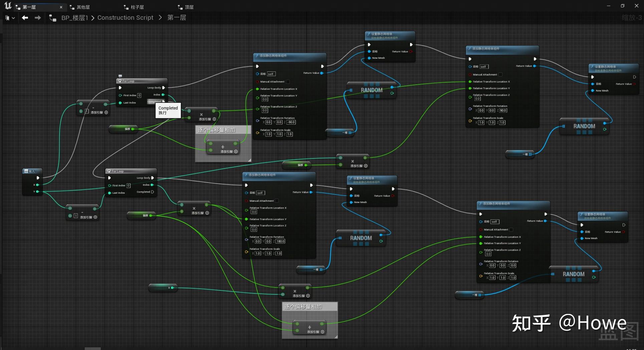Click BP_楼层1 in the breadcrumb

(x=74, y=18)
